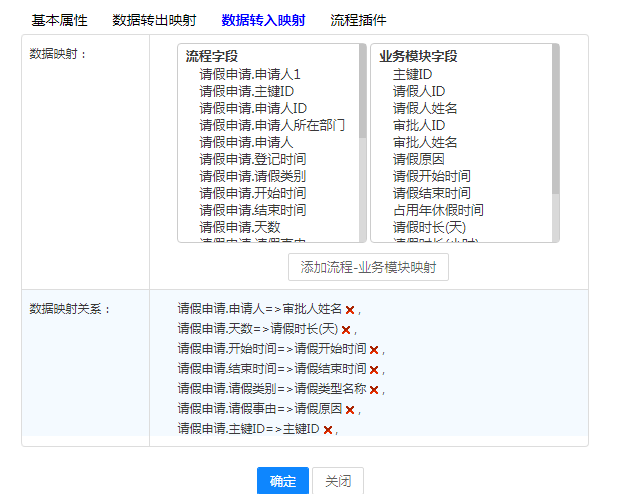Viewport: 617px width, 494px height.
Task: Confirm with the 确定 button
Action: coord(283,481)
